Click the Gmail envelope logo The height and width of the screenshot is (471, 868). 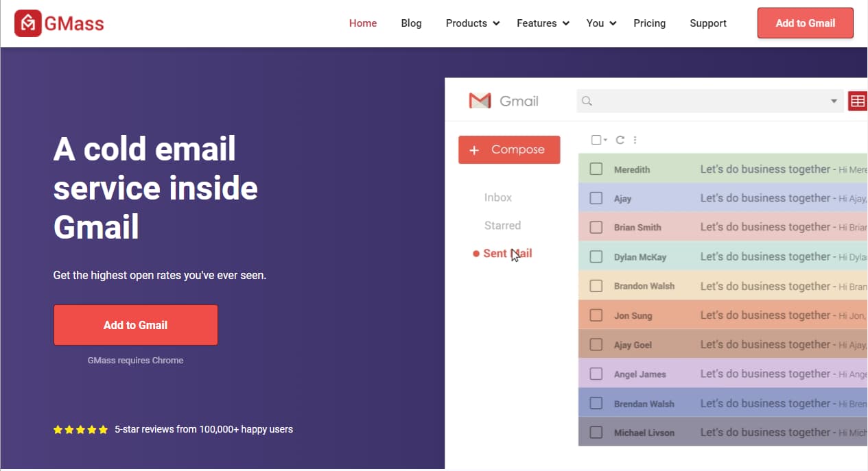480,101
